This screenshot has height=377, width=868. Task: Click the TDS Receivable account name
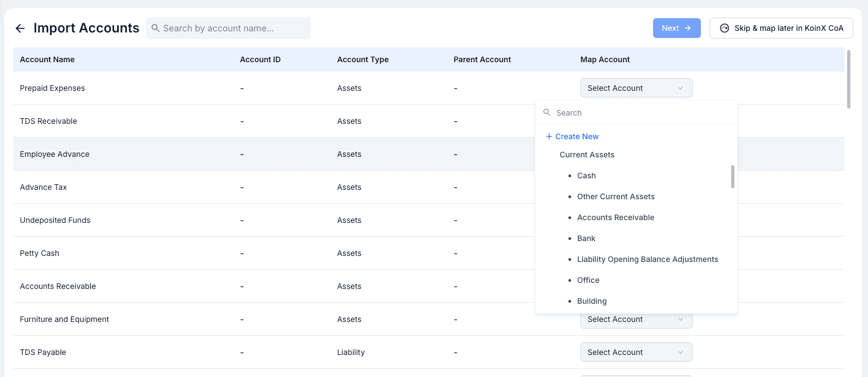point(48,121)
